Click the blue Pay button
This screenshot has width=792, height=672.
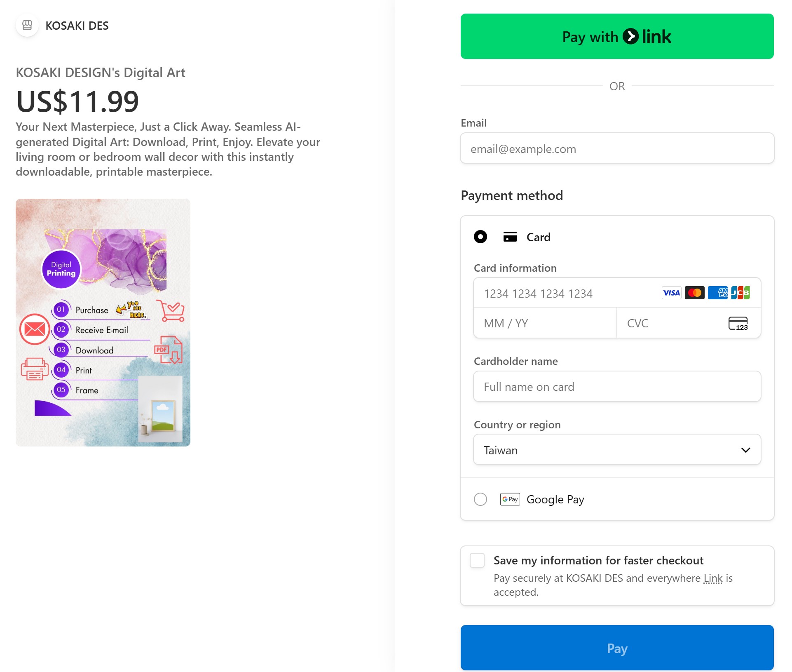pos(616,648)
